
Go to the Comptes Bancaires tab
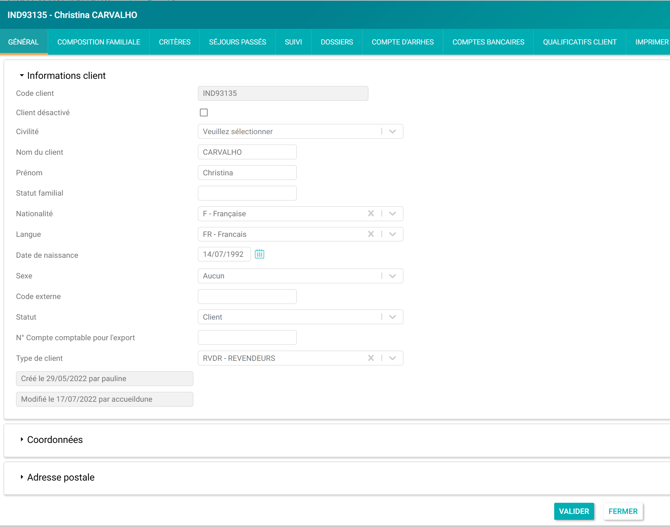coord(488,42)
